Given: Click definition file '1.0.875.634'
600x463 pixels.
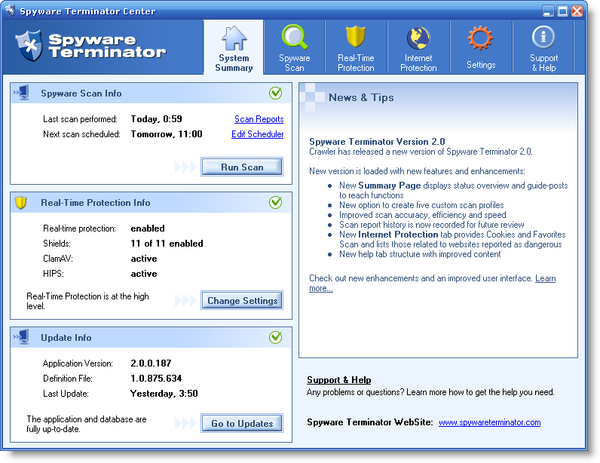Looking at the screenshot, I should tap(156, 378).
